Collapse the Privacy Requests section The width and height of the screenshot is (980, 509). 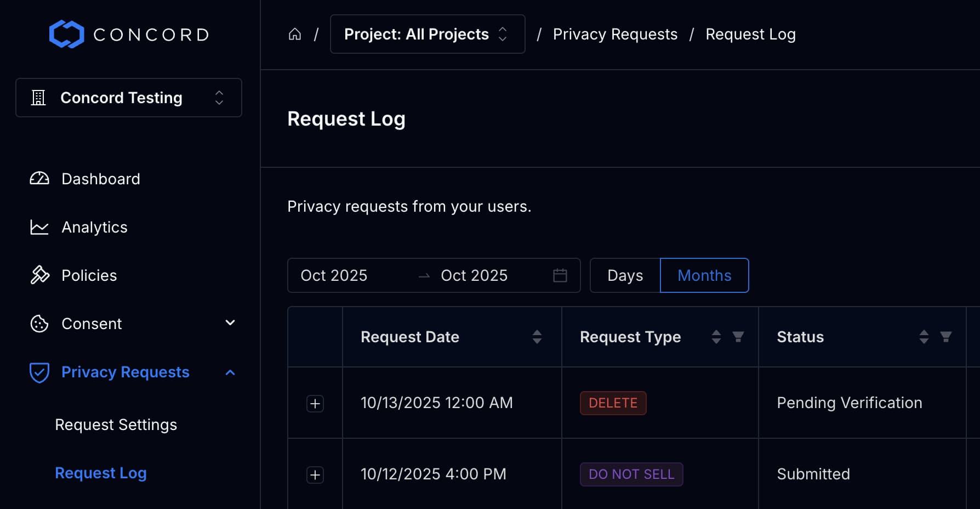230,372
